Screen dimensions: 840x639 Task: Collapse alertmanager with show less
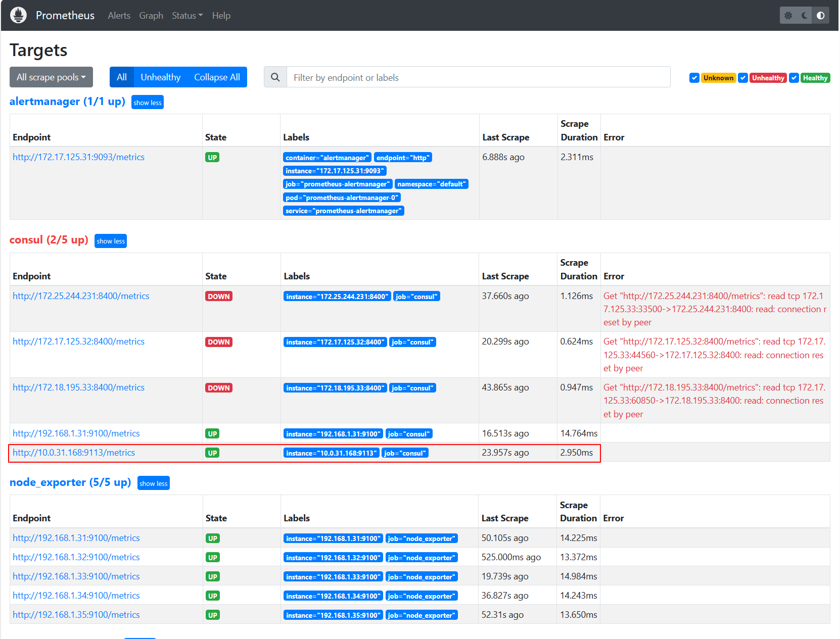148,103
